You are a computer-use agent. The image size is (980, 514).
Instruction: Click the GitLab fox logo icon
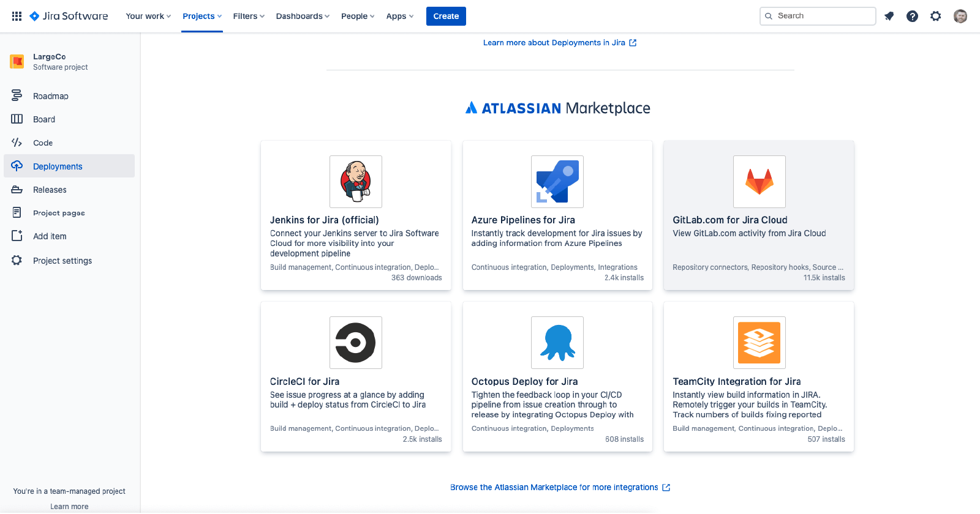[759, 182]
